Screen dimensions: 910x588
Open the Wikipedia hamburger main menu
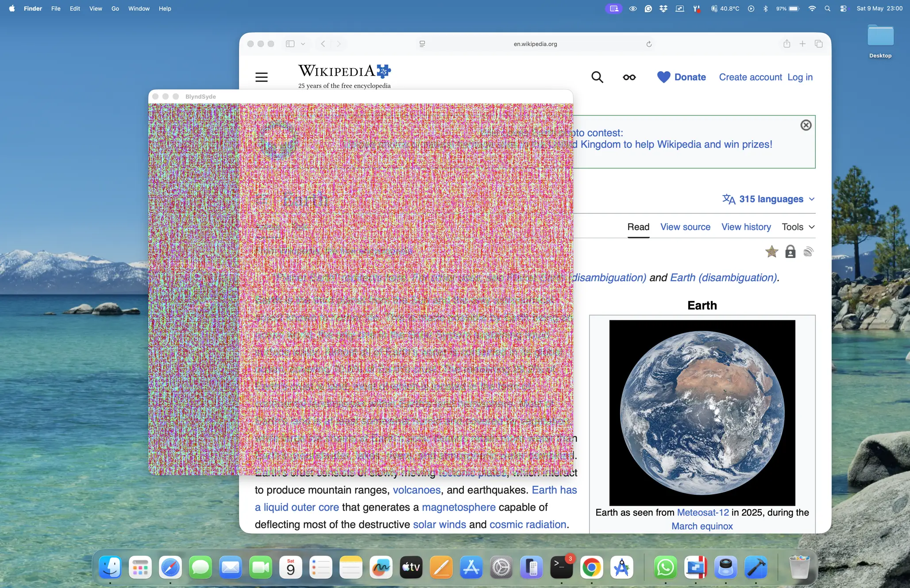coord(262,77)
